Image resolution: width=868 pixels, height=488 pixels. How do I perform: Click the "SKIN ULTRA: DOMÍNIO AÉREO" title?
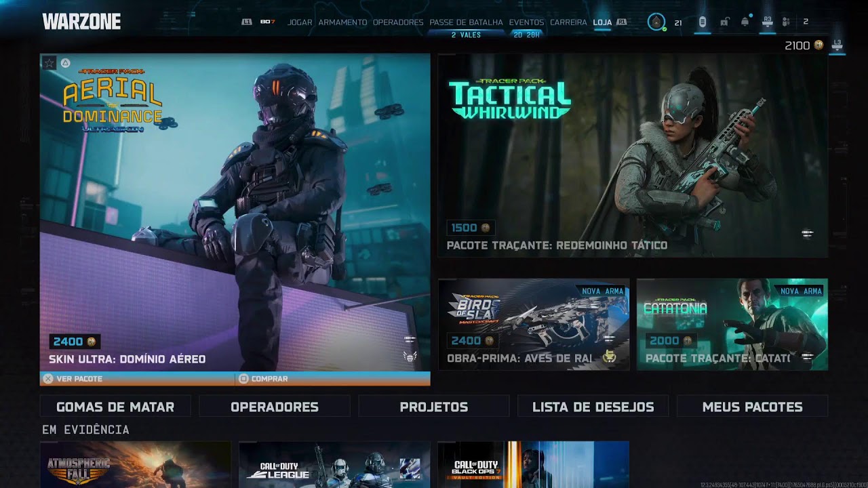tap(127, 359)
